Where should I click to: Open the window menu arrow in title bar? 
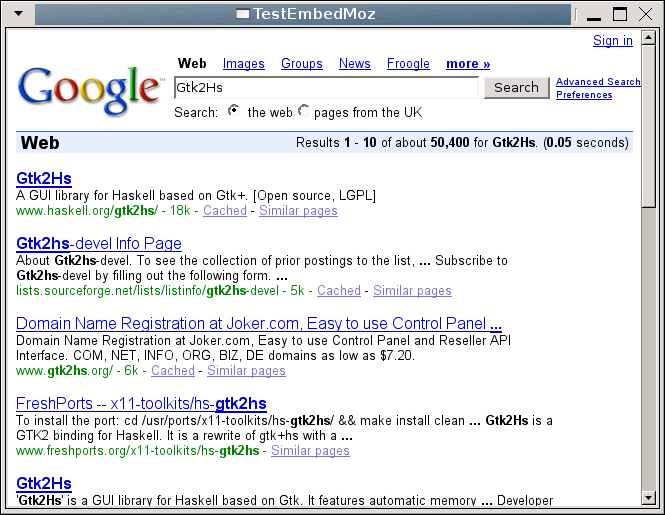click(18, 13)
